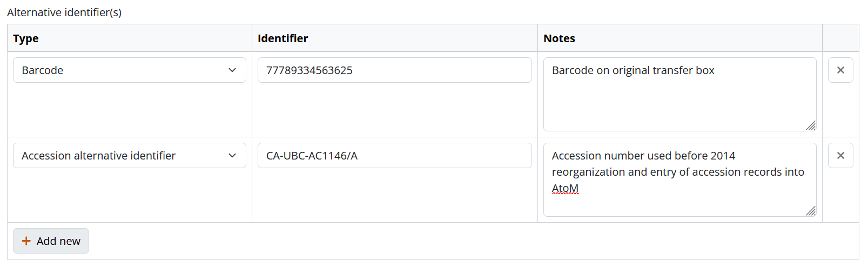Image resolution: width=868 pixels, height=266 pixels.
Task: Expand the Accession alternative identifier type dropdown
Action: tap(124, 156)
